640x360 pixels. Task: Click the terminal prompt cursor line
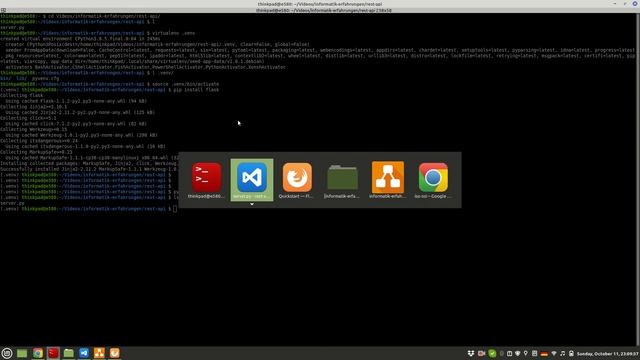pos(89,209)
